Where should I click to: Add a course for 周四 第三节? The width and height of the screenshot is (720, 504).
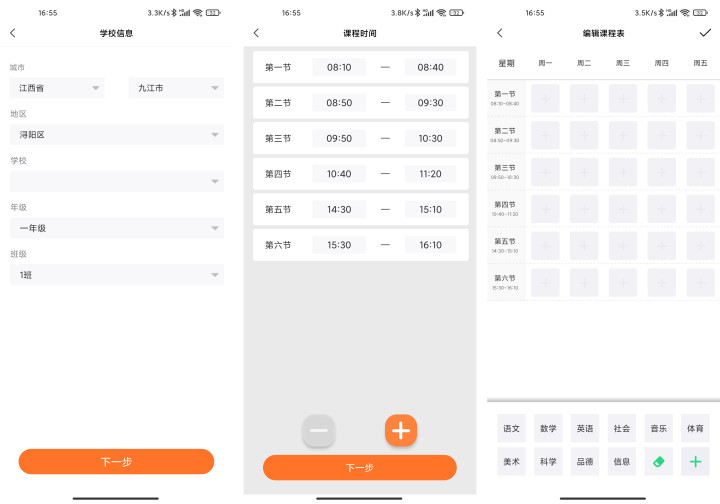tap(662, 172)
